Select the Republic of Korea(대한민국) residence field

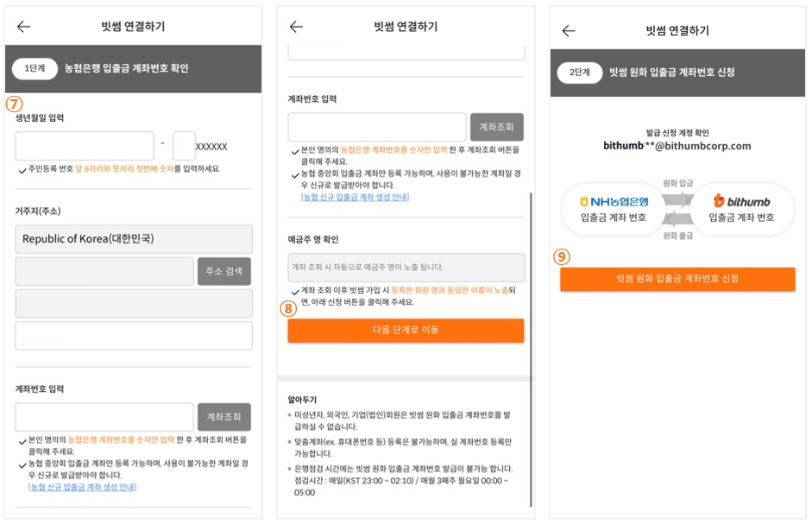(x=134, y=239)
